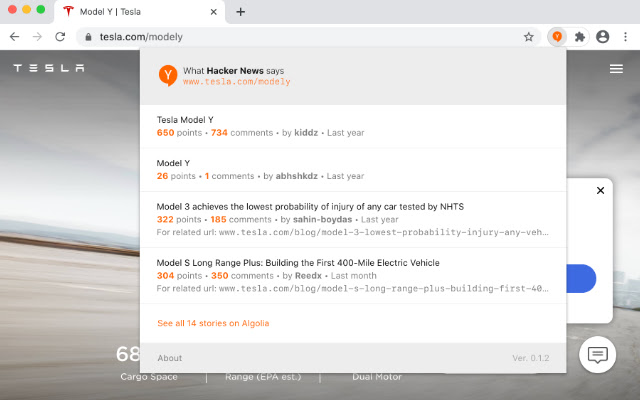Click the Tesla logo on the page
Screen dimensions: 640x400
point(49,68)
